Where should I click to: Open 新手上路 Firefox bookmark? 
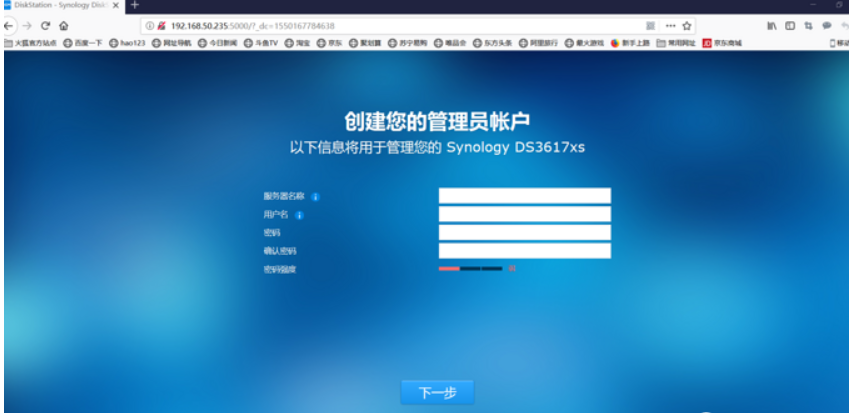pos(630,43)
